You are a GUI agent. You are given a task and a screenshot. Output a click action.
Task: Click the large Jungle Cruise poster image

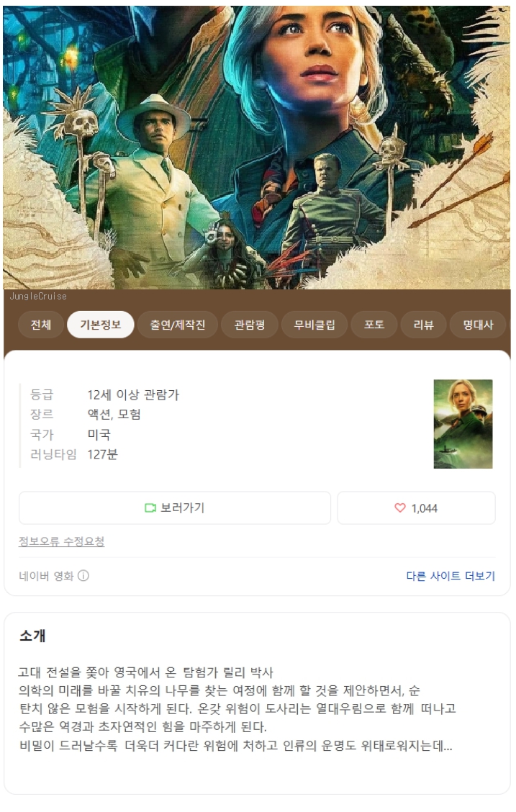coord(257,148)
